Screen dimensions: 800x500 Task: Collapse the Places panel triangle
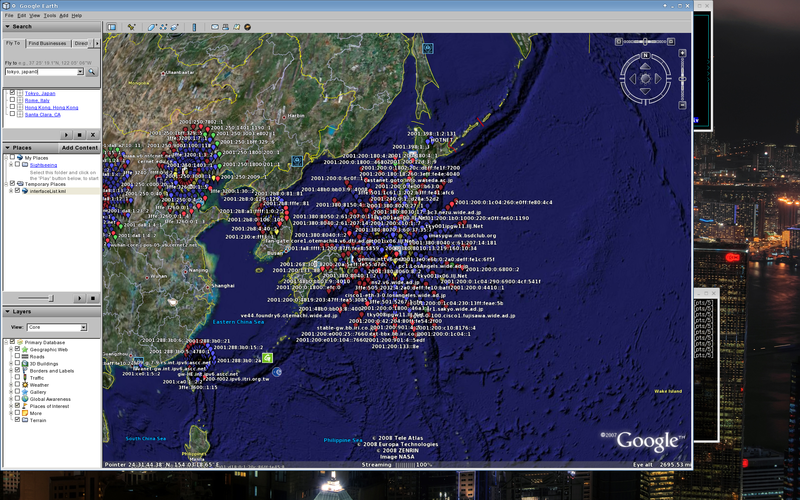pyautogui.click(x=7, y=147)
